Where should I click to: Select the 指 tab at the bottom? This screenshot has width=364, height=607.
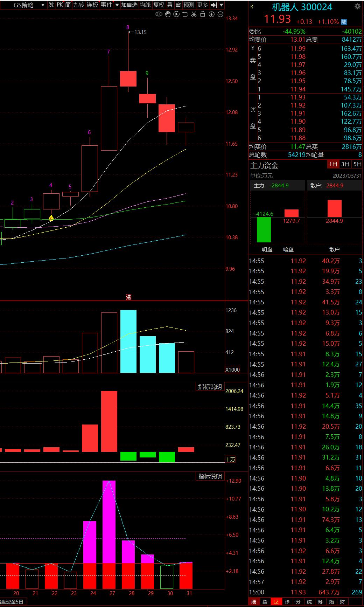[x=265, y=601]
